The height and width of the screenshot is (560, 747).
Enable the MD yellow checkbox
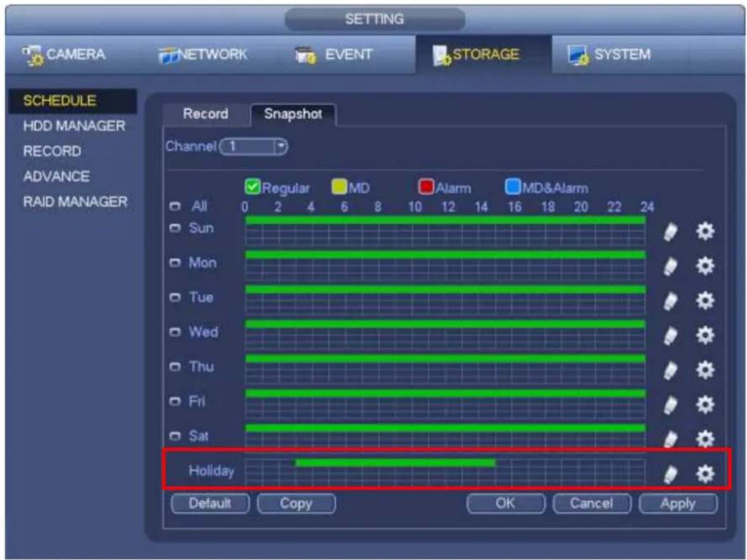(339, 187)
